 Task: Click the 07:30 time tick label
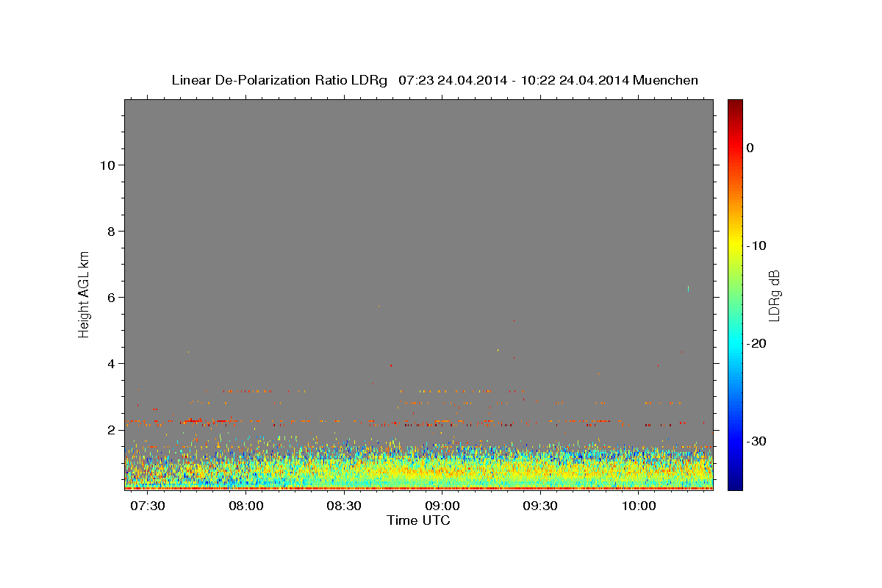tap(148, 506)
